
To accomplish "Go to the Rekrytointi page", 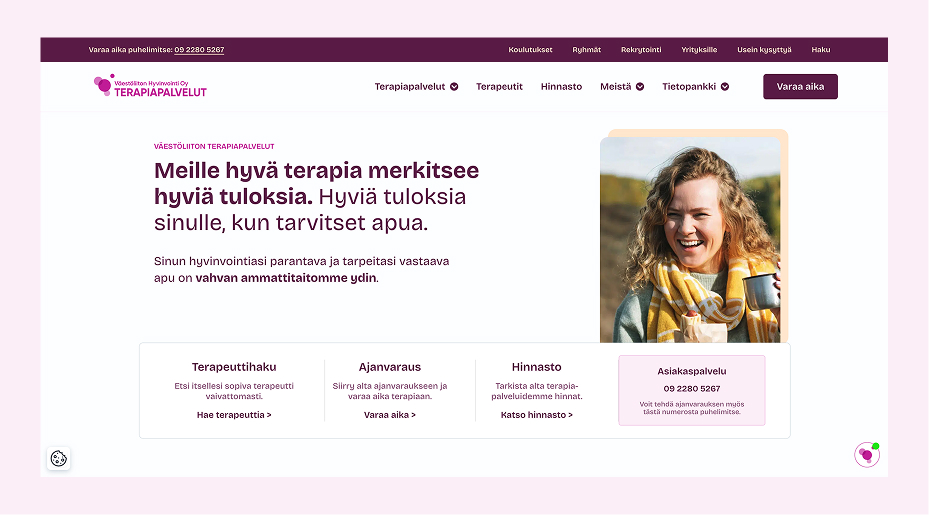I will (641, 50).
